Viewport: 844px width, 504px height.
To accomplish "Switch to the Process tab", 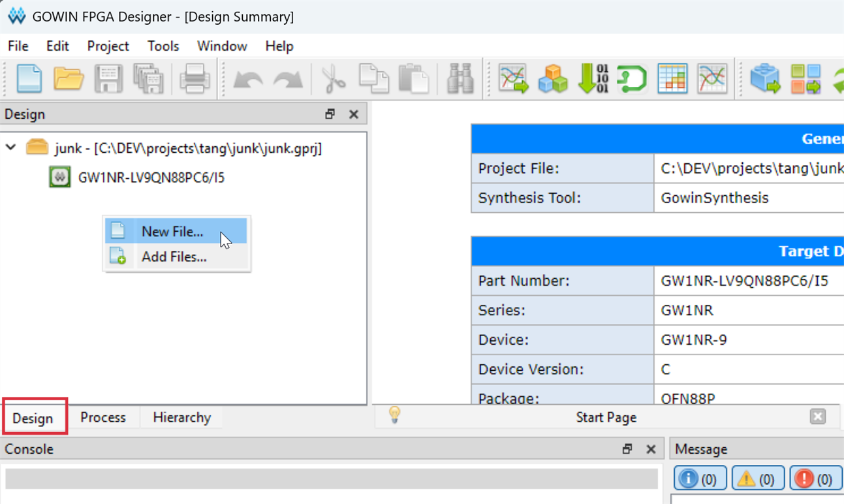I will [103, 417].
